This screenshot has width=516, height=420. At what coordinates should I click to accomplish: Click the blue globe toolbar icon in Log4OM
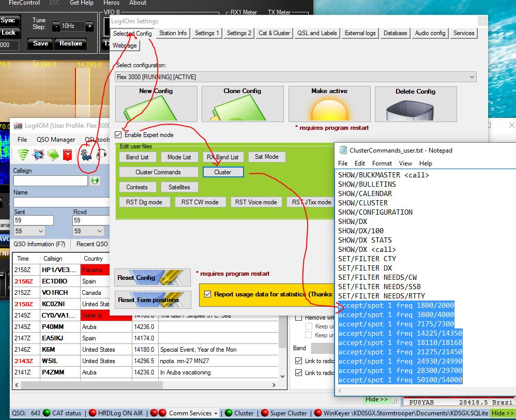38,154
